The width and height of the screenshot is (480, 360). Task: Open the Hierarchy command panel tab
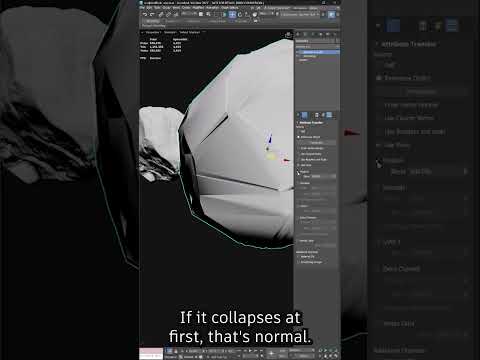pos(313,34)
